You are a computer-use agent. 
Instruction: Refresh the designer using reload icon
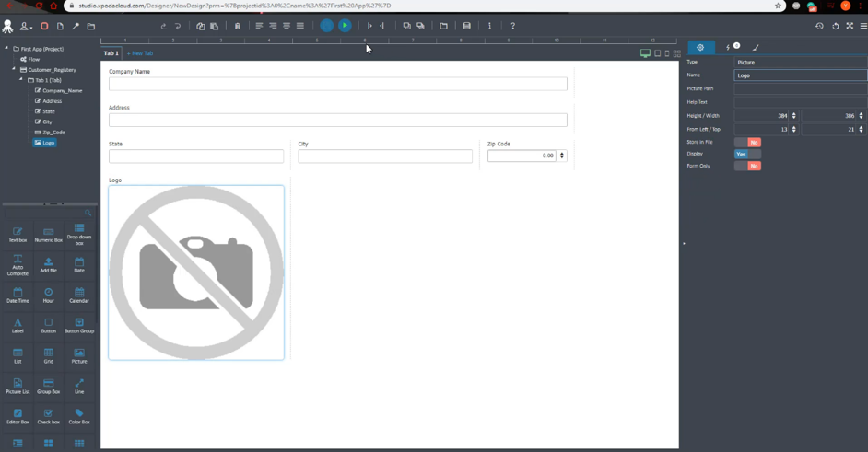tap(836, 26)
